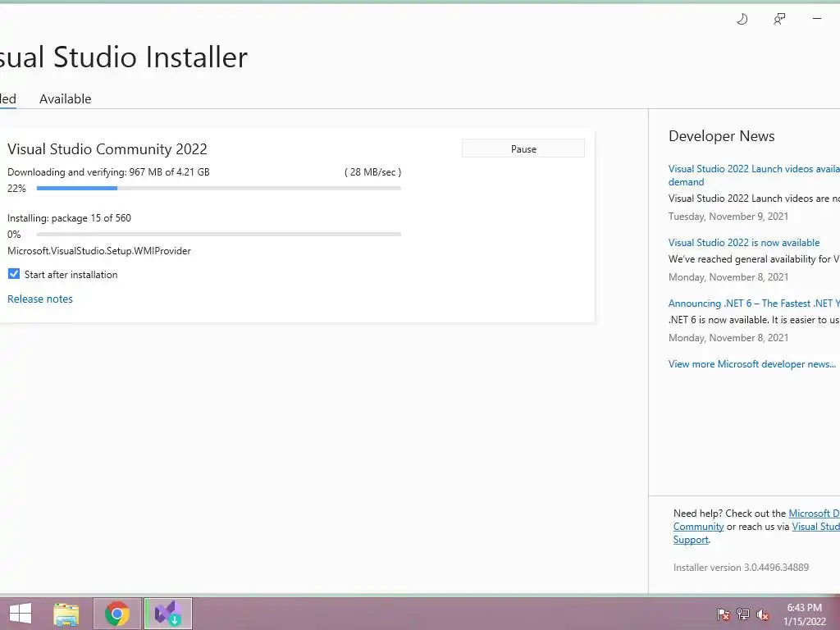Click the 22% download percentage label
This screenshot has width=840, height=630.
16,189
